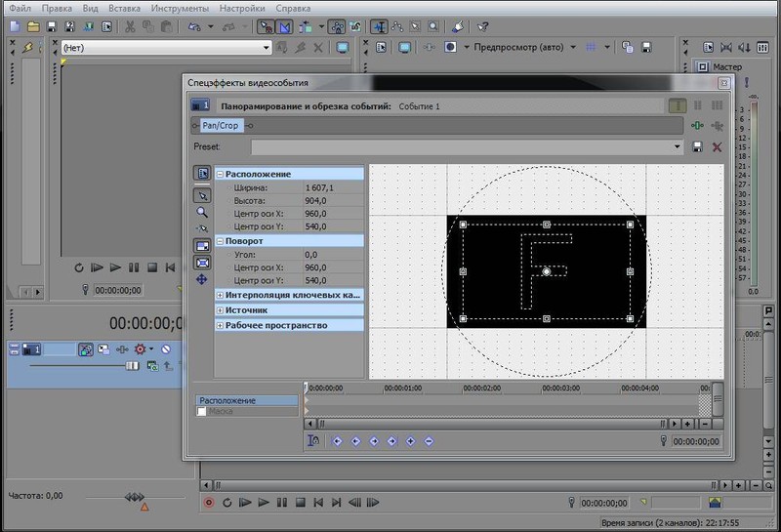
Task: Save project with main toolbar floppy icon
Action: click(52, 27)
